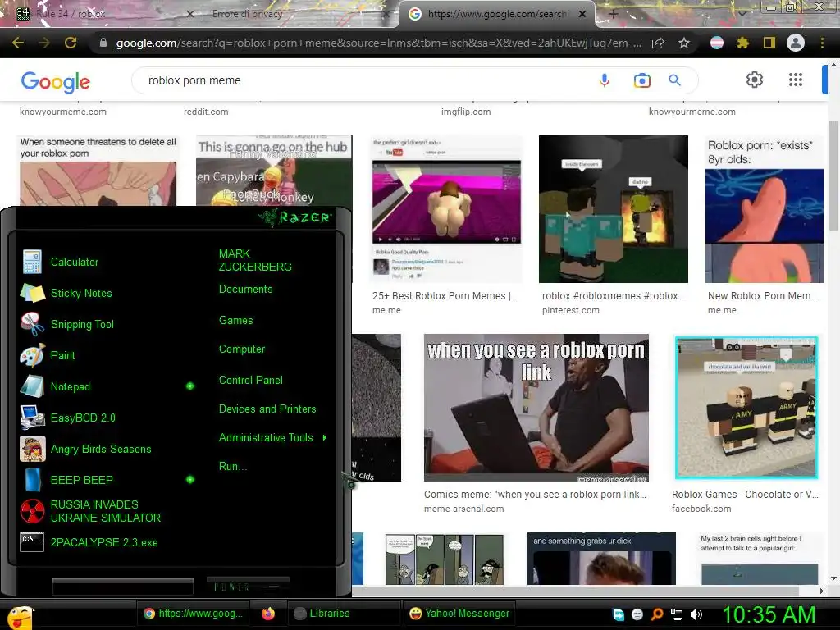Click the striped flag extension icon
840x630 pixels.
[717, 43]
